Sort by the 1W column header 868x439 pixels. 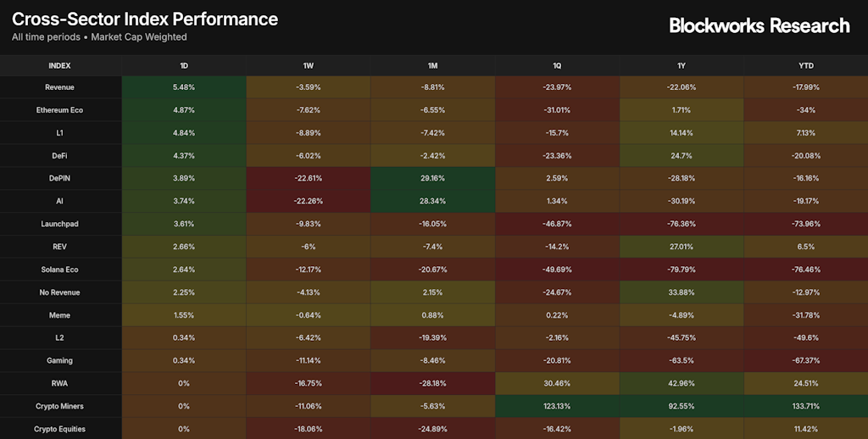(x=308, y=65)
